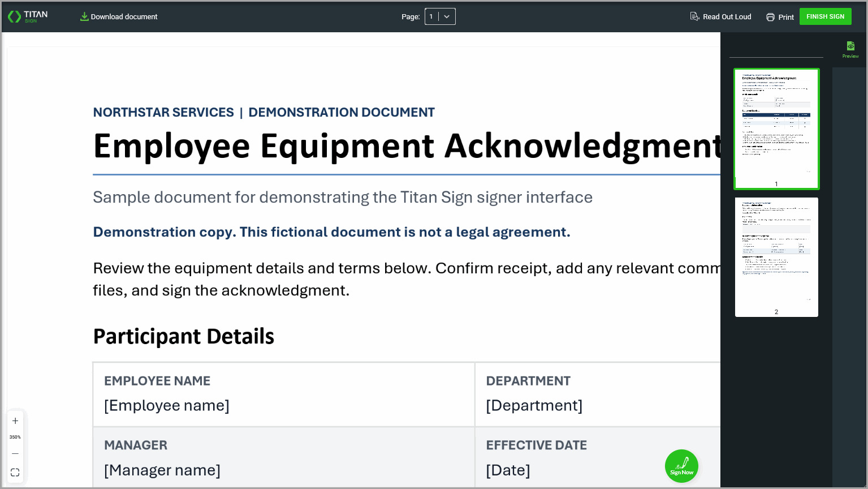Click the [Employee name] placeholder
This screenshot has width=868, height=489.
pyautogui.click(x=167, y=405)
